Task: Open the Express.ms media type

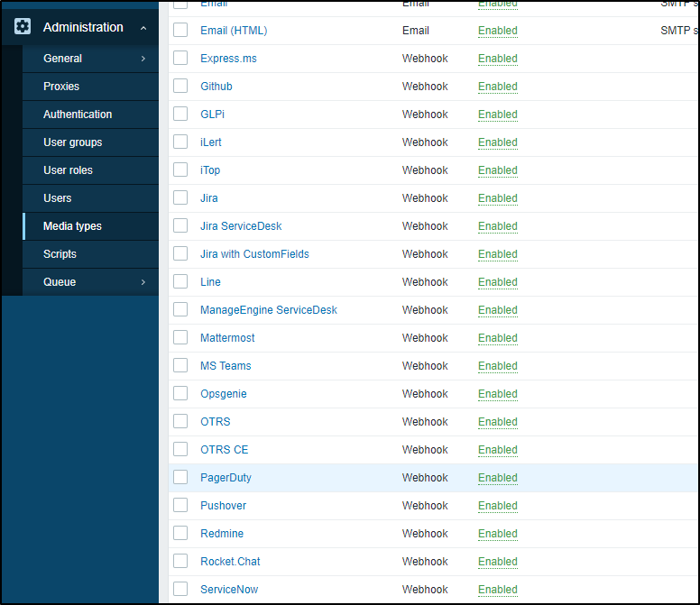Action: [x=228, y=59]
